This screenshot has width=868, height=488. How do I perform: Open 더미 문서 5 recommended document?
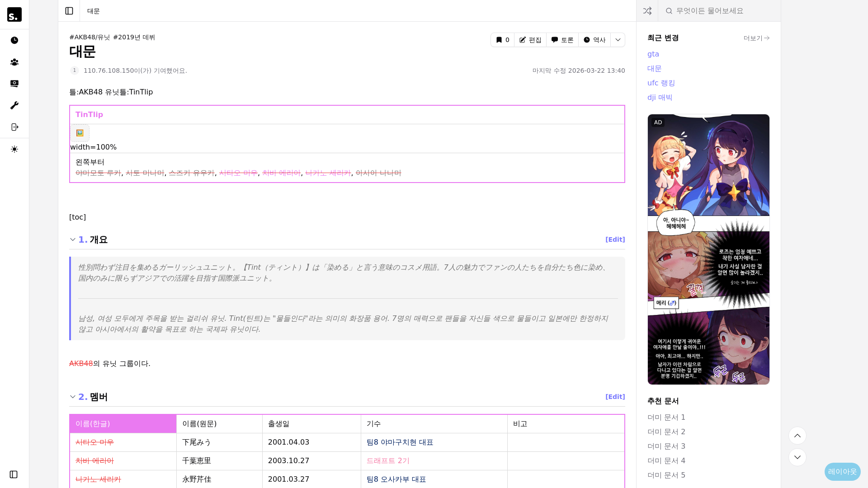666,475
